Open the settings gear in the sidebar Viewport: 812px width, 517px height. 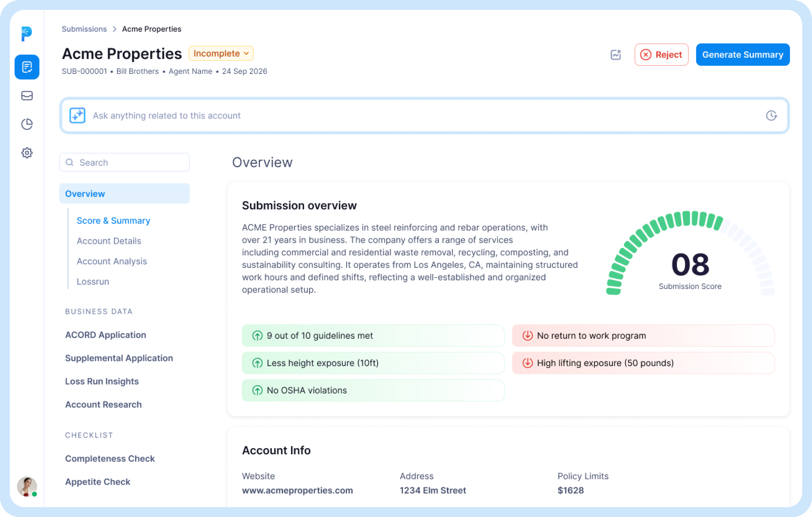click(x=27, y=153)
